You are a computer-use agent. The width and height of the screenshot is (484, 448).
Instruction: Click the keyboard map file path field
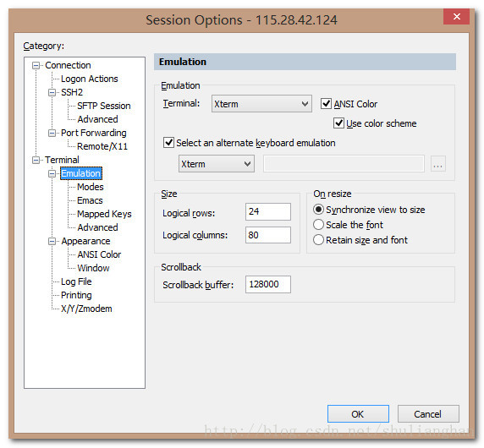pos(344,164)
